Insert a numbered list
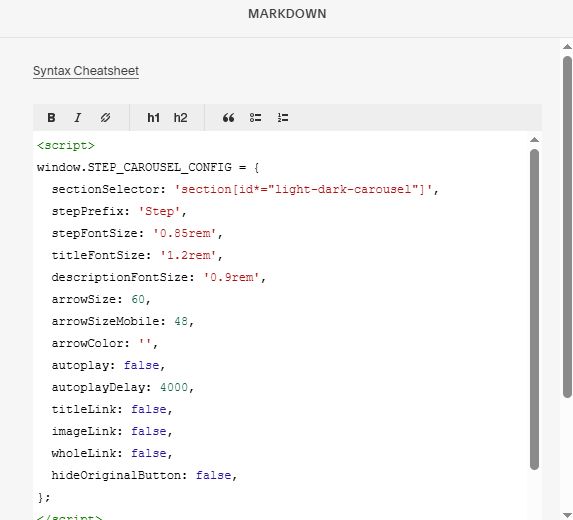573x520 pixels. coord(283,118)
